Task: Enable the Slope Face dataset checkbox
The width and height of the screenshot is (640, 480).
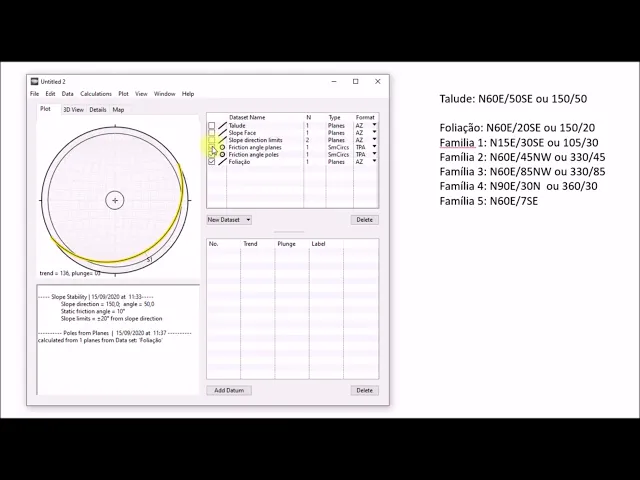Action: pos(211,133)
